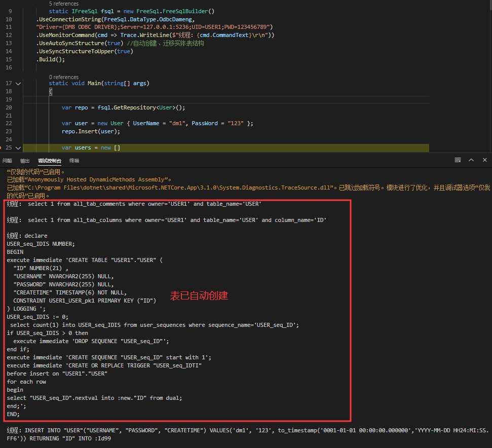Close the bottom panel
Viewport: 492px width, 448px height.
(484, 160)
